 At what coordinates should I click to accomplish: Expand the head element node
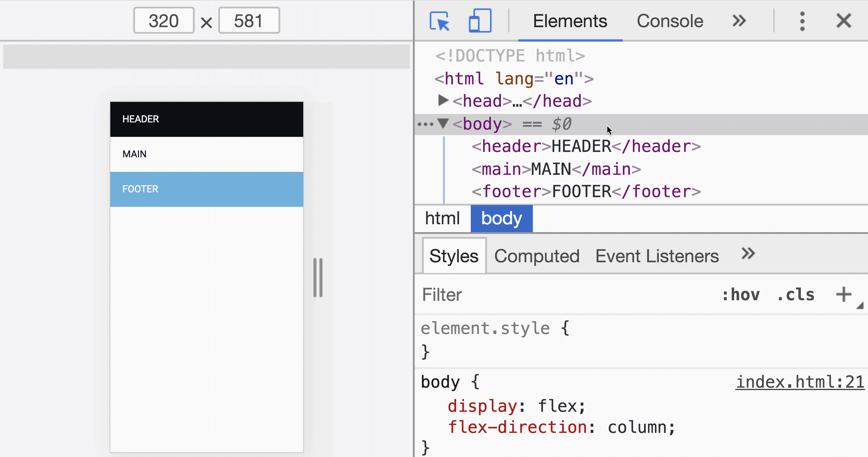[443, 100]
